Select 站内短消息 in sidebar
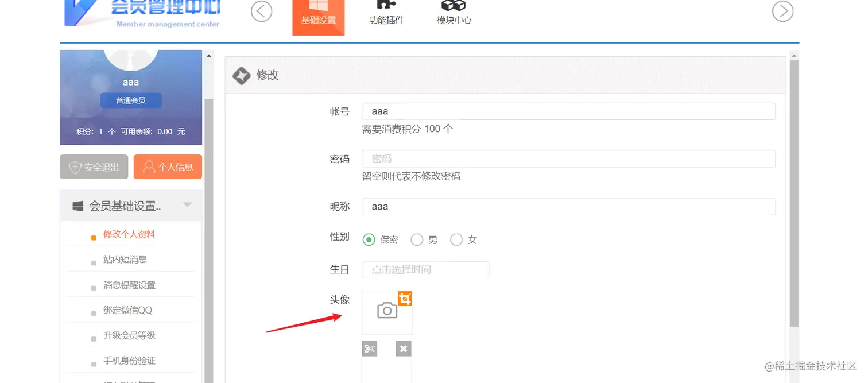 pyautogui.click(x=125, y=260)
